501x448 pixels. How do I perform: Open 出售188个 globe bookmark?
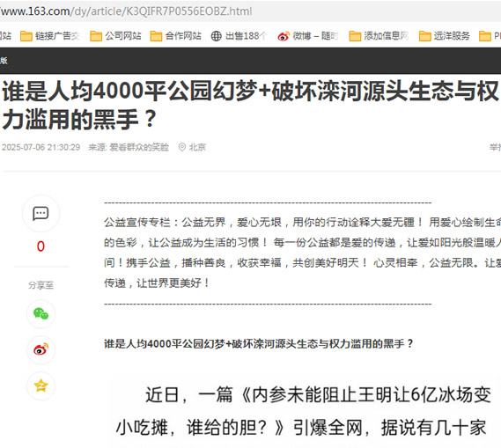(239, 36)
